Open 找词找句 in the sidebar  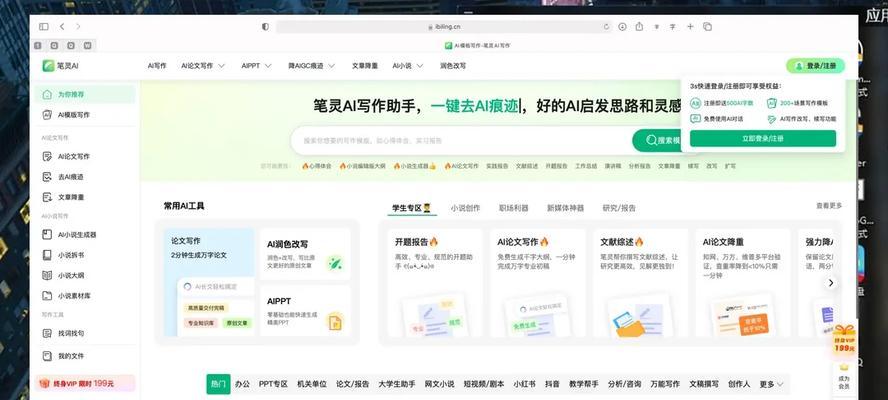coord(85,333)
